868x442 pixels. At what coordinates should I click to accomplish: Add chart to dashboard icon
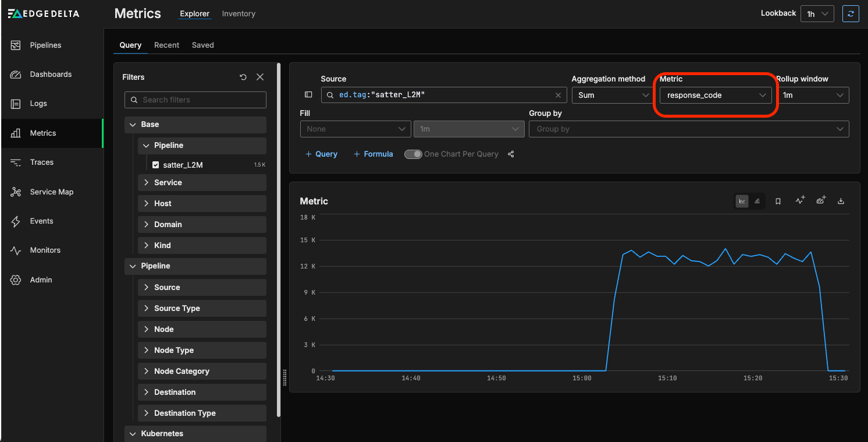click(x=820, y=200)
